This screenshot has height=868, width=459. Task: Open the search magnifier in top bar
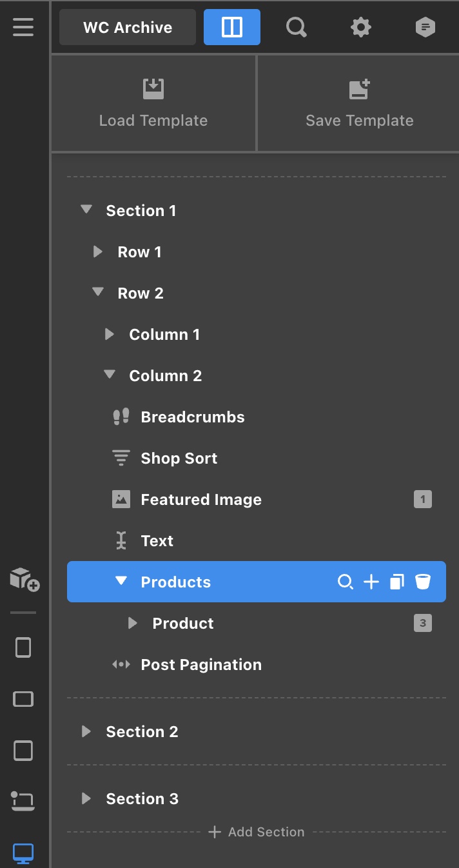click(x=296, y=27)
